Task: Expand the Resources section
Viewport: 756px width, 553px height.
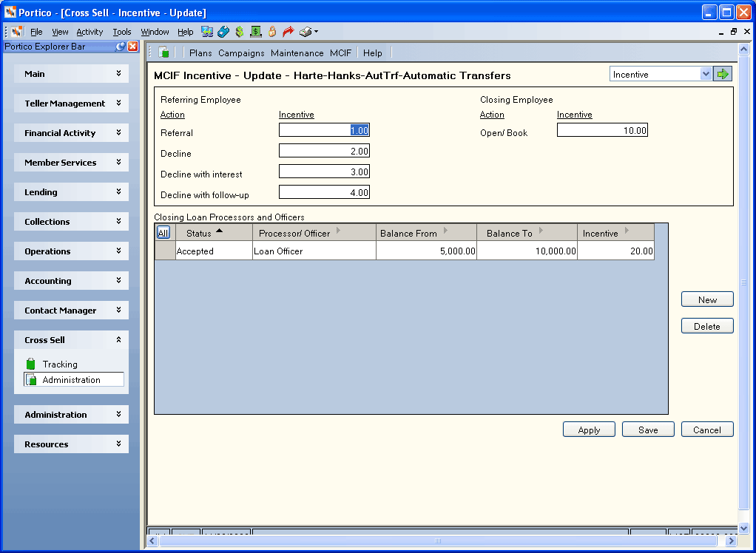Action: [x=71, y=444]
